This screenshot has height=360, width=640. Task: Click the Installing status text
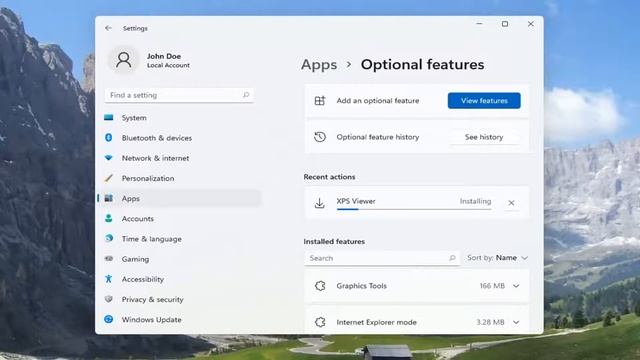click(x=475, y=201)
